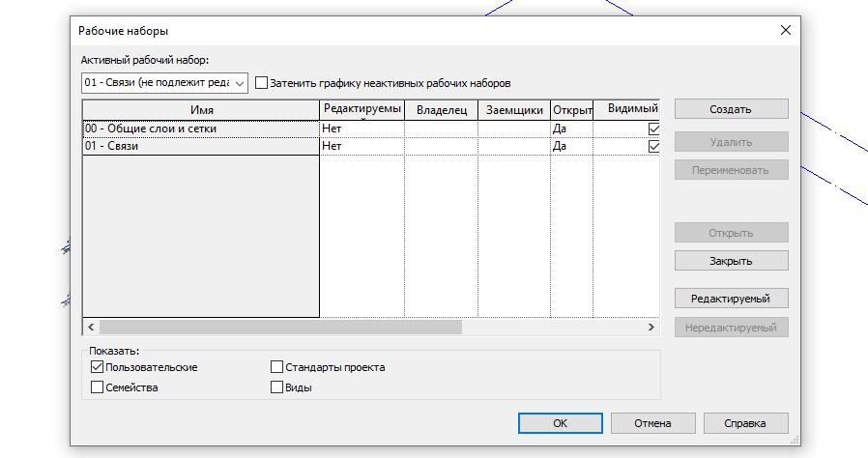
Task: Uncheck the 'Пользовательские' checkbox
Action: click(x=97, y=367)
